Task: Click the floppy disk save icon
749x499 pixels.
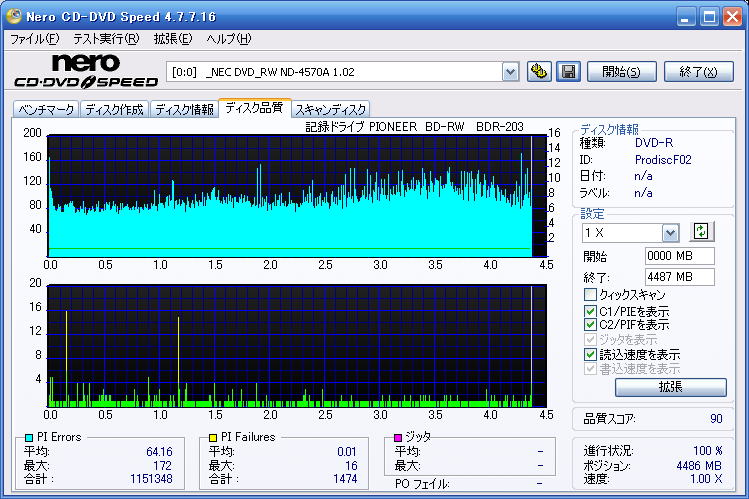Action: tap(568, 72)
